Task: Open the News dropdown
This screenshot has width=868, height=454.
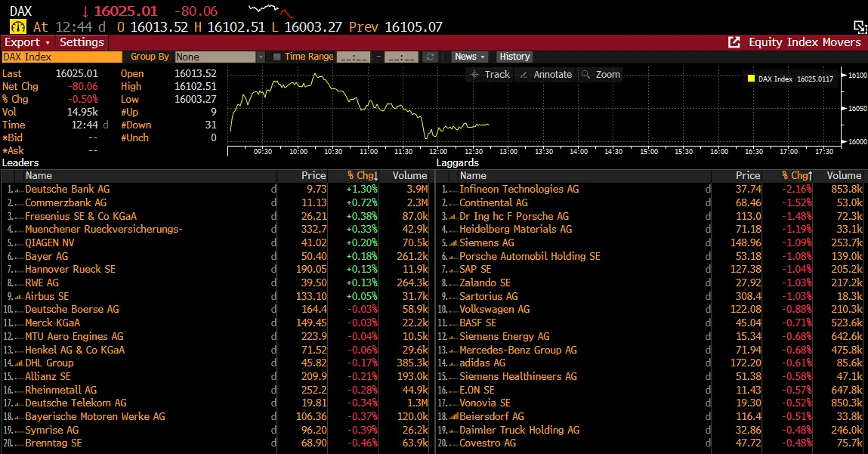Action: [469, 56]
